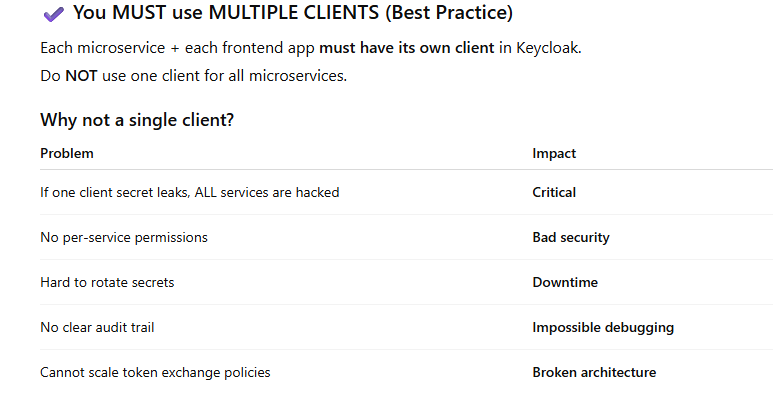Click the "Hard to rotate secrets" cell

tap(107, 282)
